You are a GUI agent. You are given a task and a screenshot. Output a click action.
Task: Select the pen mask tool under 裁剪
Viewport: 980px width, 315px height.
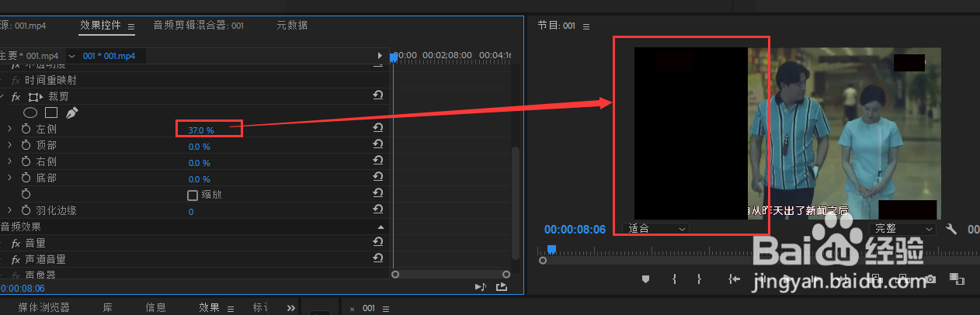point(72,113)
